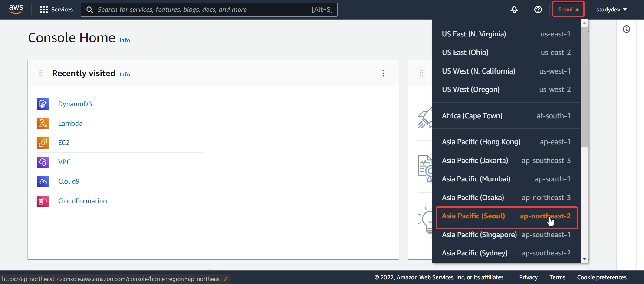Viewport: 644px width, 284px height.
Task: Open the help question mark icon
Action: tap(538, 10)
